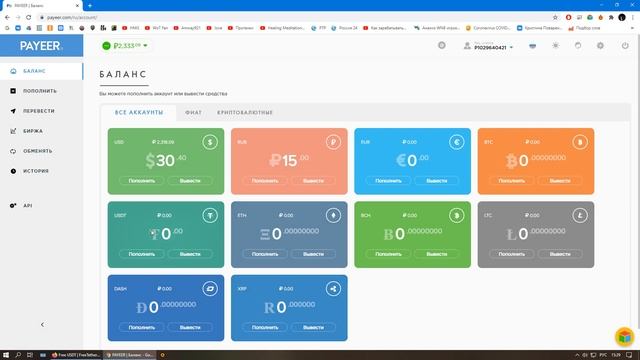Click the Dash icon on DASH card
The image size is (640, 360).
pos(210,289)
